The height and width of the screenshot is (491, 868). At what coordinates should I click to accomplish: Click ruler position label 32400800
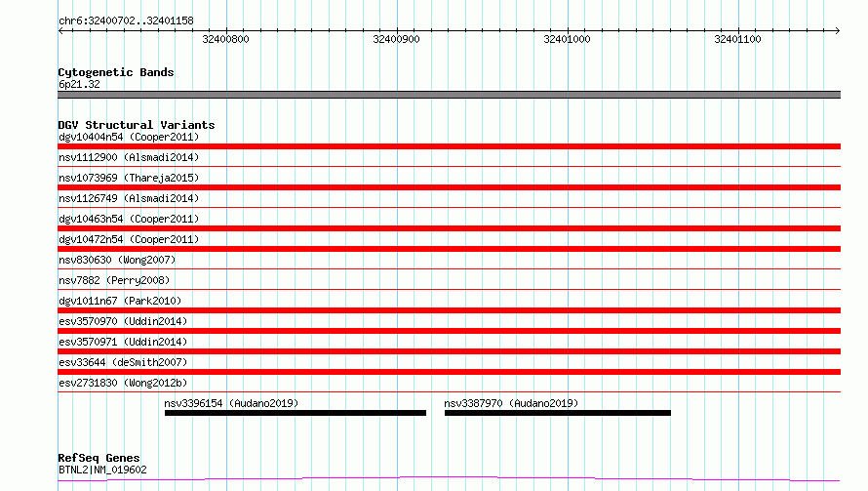coord(226,39)
